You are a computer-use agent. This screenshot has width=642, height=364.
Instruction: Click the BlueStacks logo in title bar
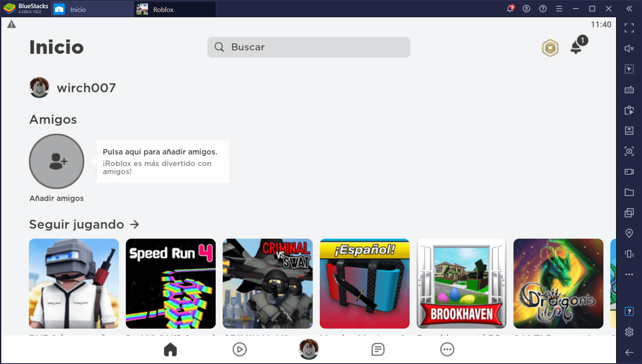9,9
